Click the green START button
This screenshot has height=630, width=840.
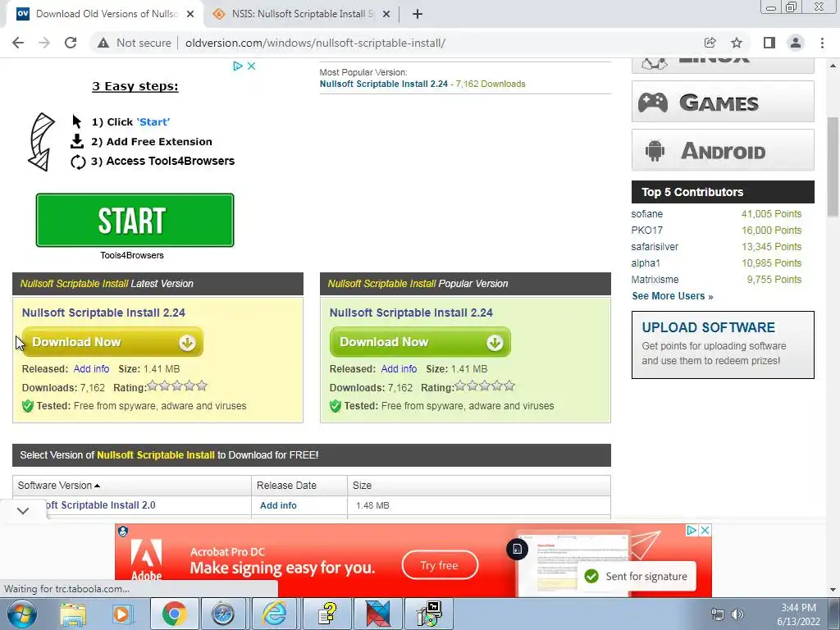pos(135,220)
